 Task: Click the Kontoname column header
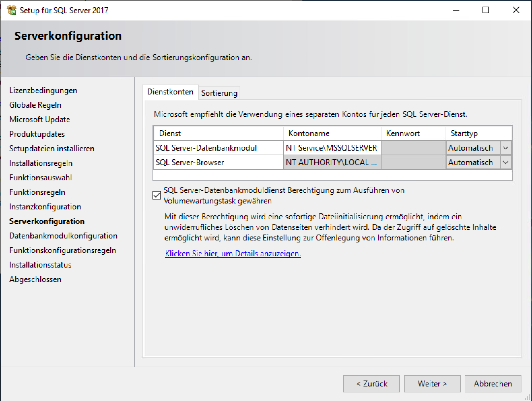[x=332, y=133]
